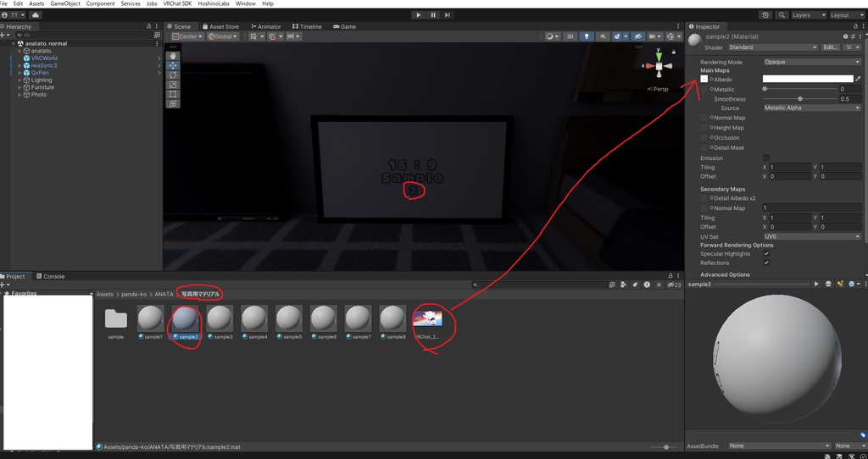Select the Scale tool in Scene toolbar
The image size is (868, 459).
[x=173, y=85]
